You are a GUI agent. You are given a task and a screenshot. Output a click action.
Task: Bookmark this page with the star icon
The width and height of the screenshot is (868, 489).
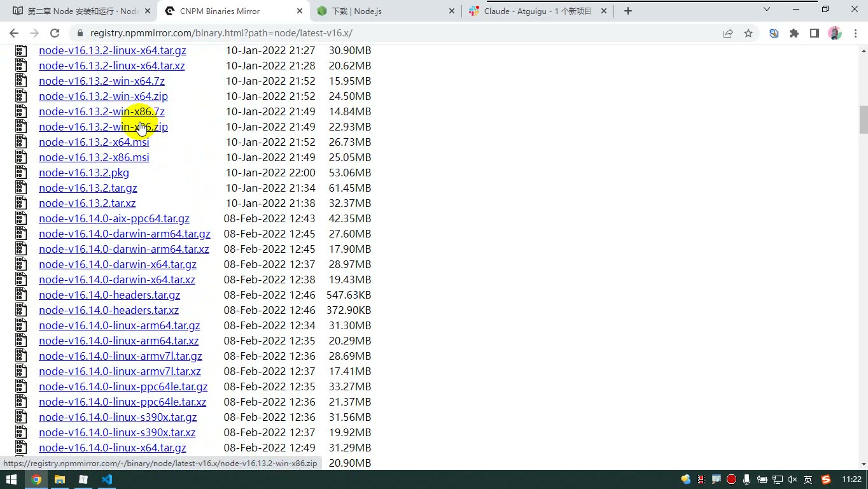click(748, 33)
